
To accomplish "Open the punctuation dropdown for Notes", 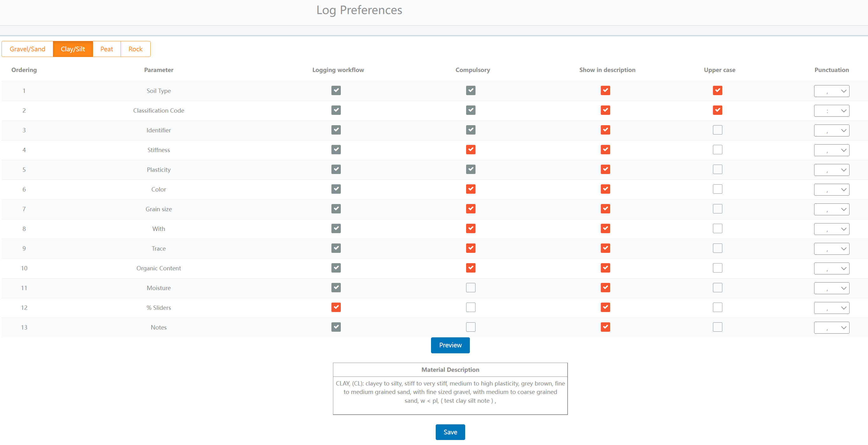I will [x=831, y=327].
